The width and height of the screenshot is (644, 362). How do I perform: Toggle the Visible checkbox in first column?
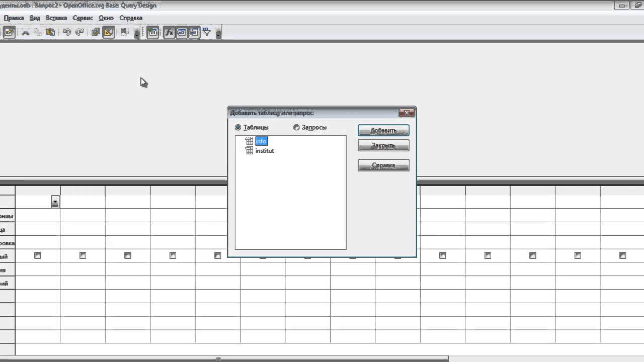[x=38, y=255]
